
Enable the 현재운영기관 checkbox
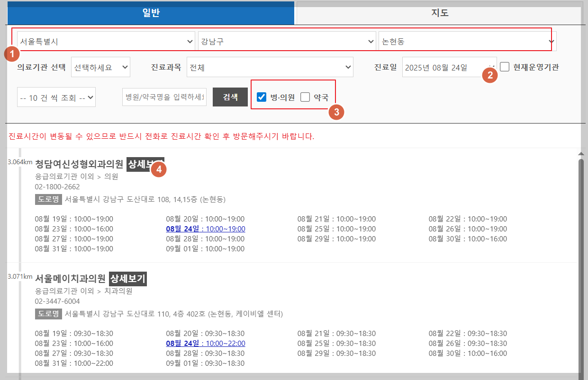[x=505, y=67]
